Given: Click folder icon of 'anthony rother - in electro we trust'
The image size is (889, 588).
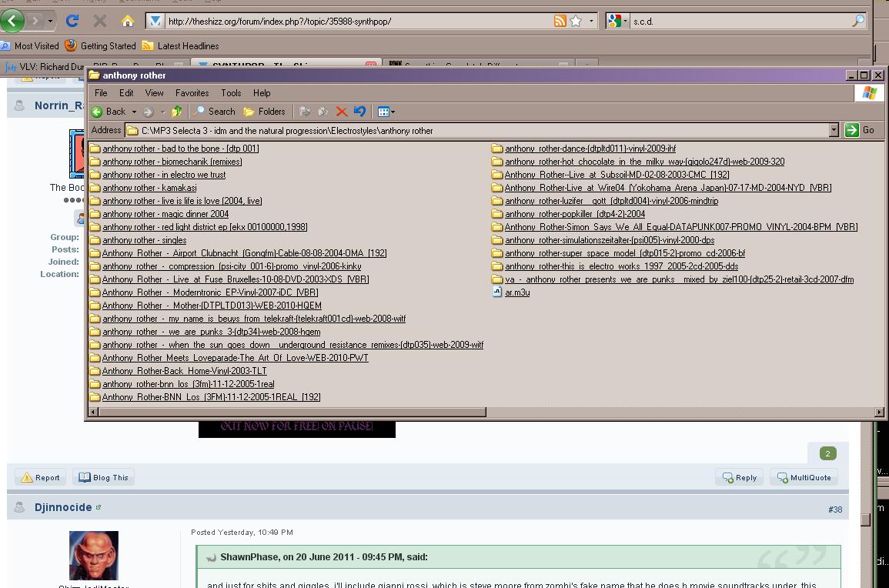Looking at the screenshot, I should tap(95, 175).
